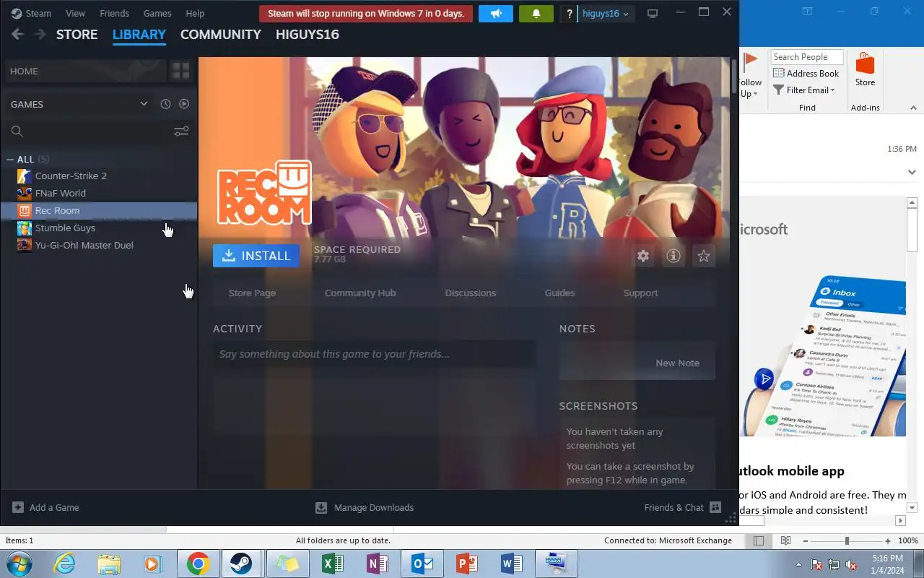Open OneNote from the taskbar
This screenshot has height=578, width=924.
coord(377,564)
